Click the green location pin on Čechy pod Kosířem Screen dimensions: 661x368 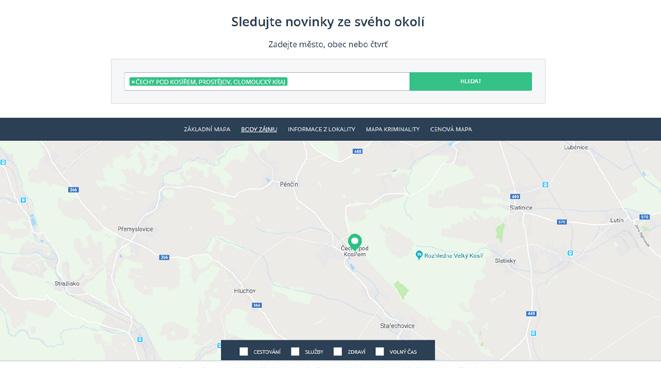(355, 242)
